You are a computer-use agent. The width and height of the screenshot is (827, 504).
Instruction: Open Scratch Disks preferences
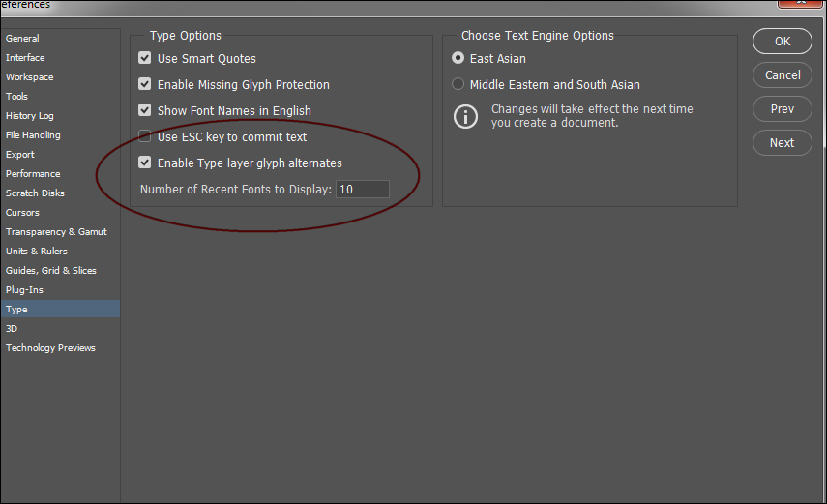pyautogui.click(x=34, y=193)
